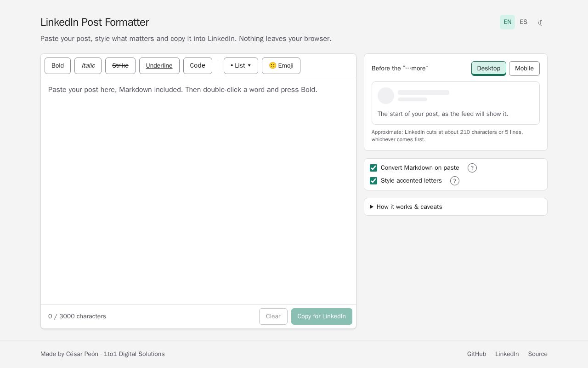
Task: Click the Clear button
Action: coord(273,316)
